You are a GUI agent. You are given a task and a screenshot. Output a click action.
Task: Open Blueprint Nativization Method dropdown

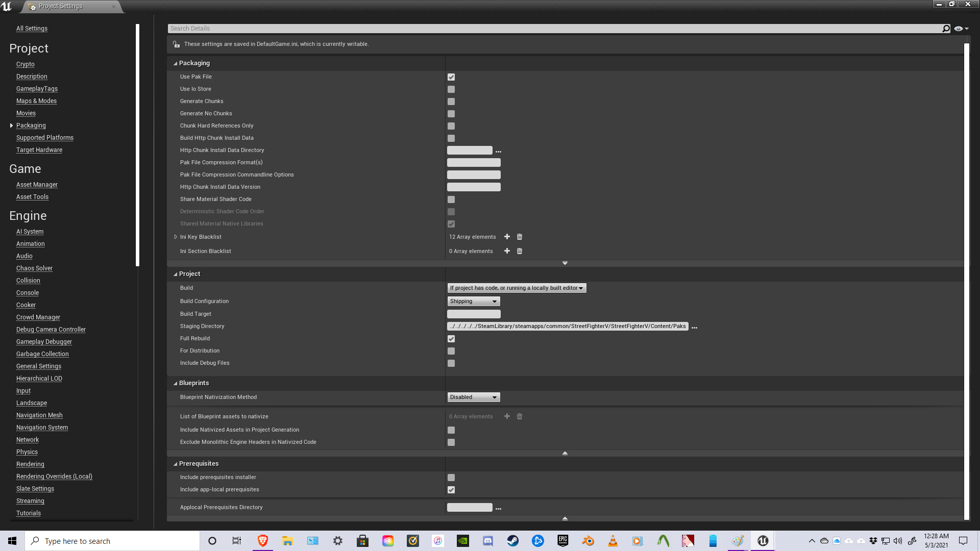473,397
